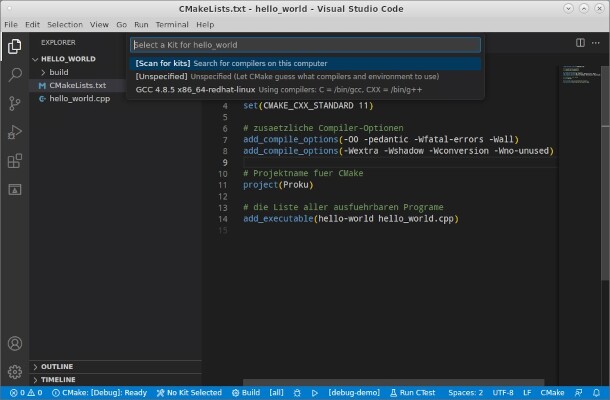Open the View menu

pos(99,25)
